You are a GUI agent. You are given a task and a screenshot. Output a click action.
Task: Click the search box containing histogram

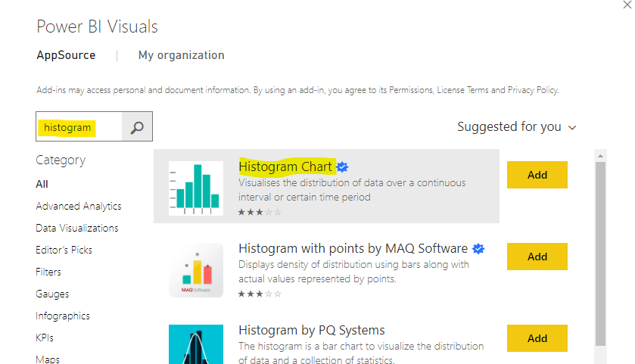[x=79, y=128]
